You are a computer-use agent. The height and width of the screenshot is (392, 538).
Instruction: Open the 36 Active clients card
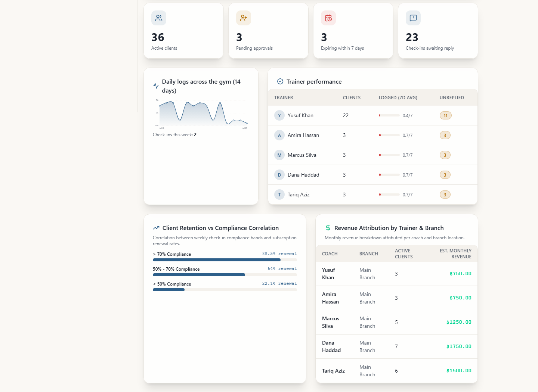(183, 31)
